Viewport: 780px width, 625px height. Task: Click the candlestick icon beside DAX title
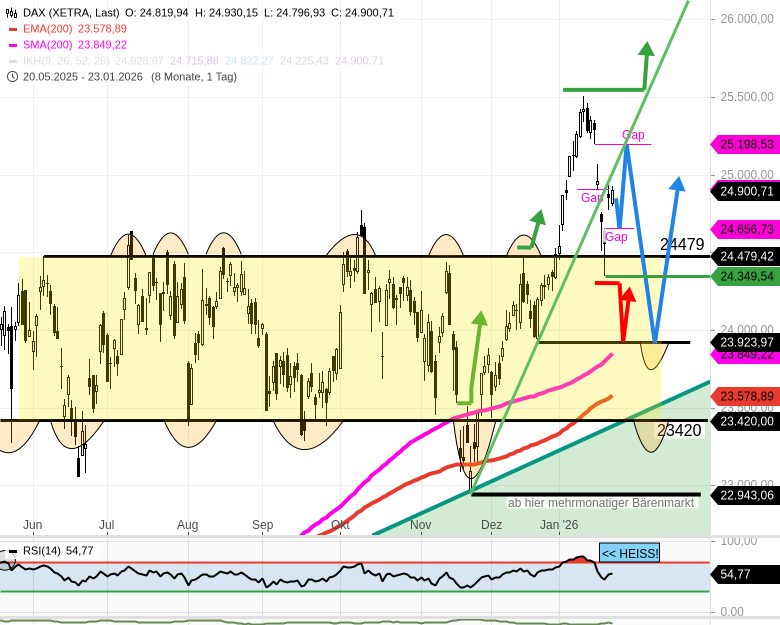13,13
